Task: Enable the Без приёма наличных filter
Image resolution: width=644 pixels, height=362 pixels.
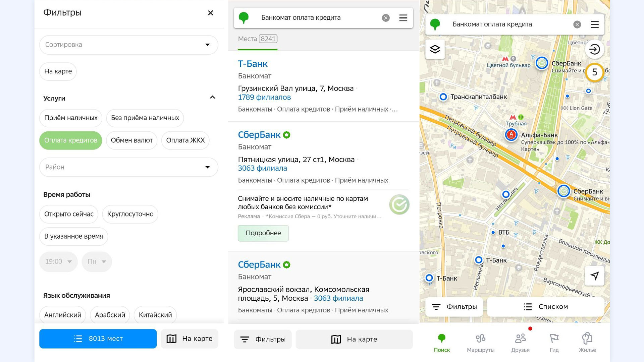Action: coord(145,118)
